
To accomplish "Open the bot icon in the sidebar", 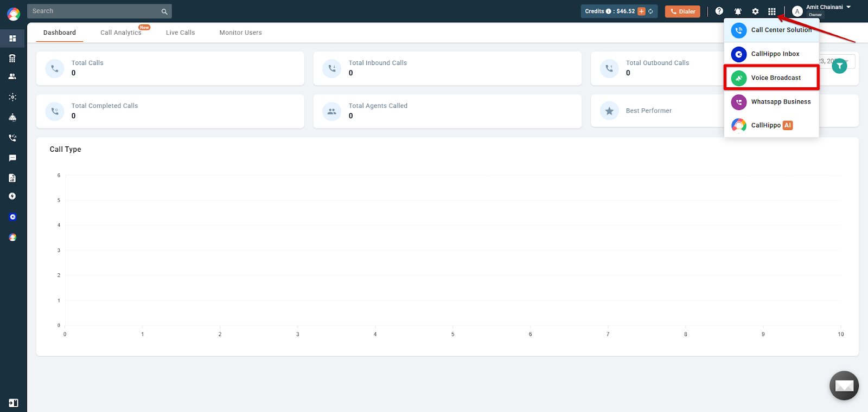I will [x=12, y=117].
